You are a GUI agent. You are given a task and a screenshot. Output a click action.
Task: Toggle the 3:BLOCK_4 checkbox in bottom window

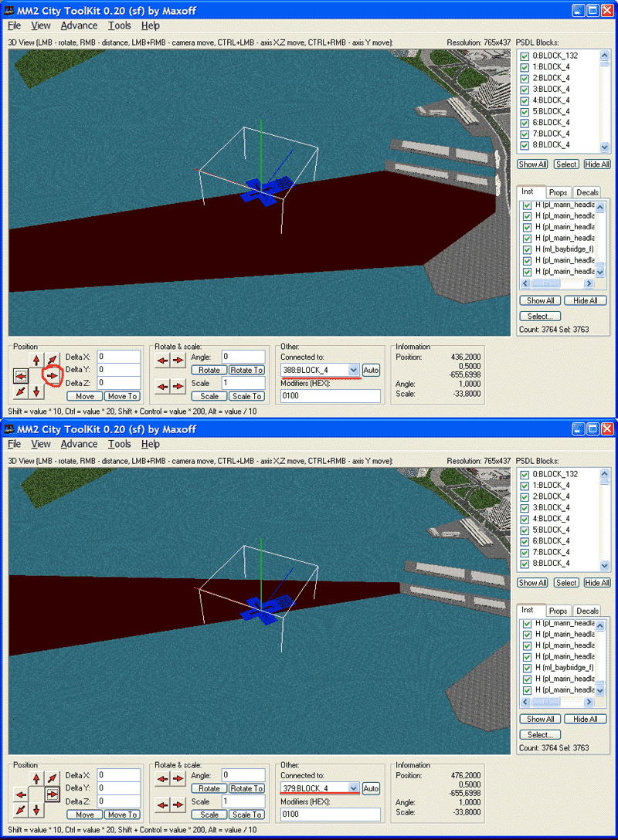[x=525, y=508]
